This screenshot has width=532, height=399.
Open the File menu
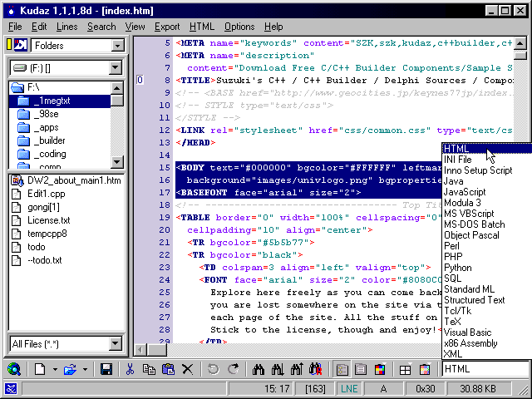click(x=15, y=27)
